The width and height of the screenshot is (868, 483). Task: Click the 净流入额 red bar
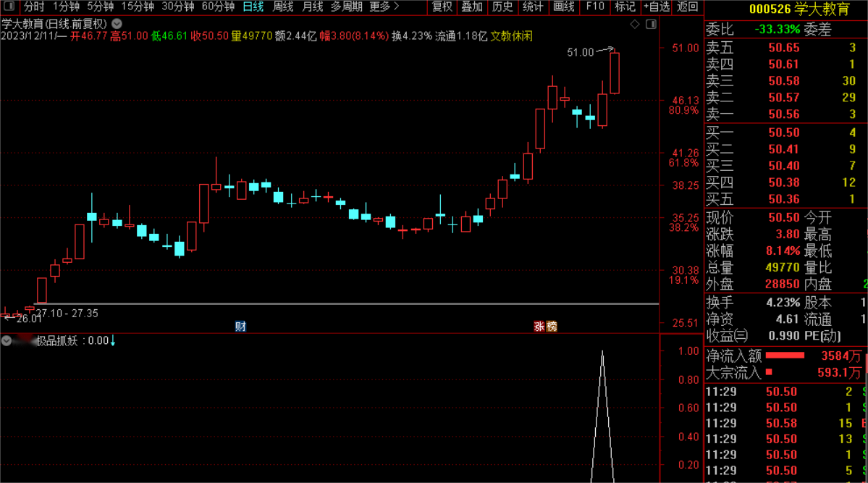pos(785,356)
